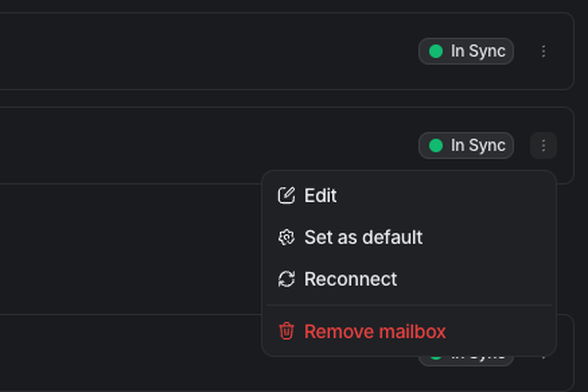Click the empty area of the second mailbox card
The image size is (588, 392).
200,145
